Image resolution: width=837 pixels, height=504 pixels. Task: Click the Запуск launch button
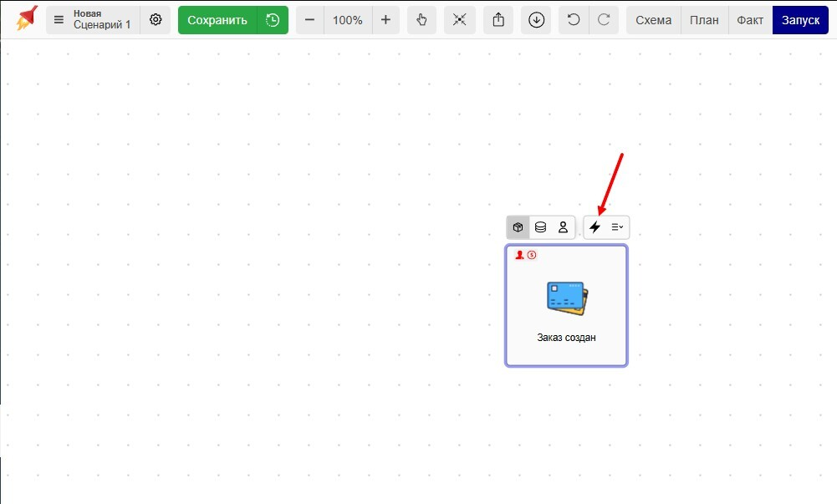pyautogui.click(x=800, y=20)
